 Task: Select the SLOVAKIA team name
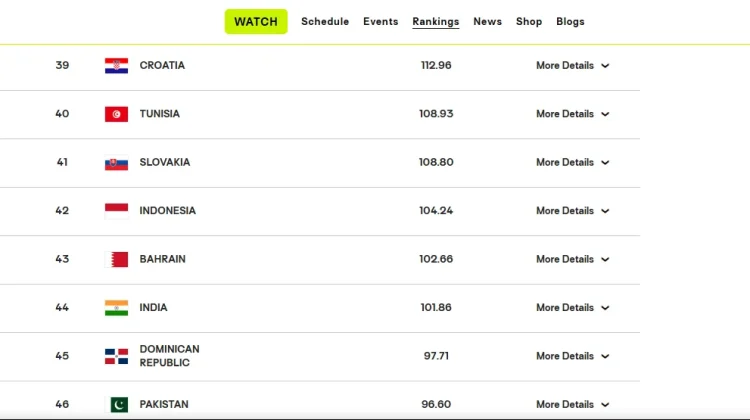[x=165, y=162]
